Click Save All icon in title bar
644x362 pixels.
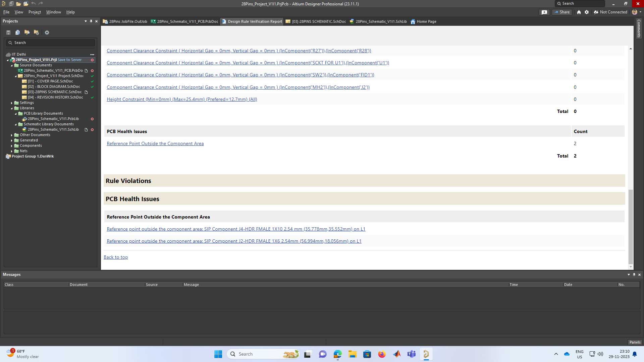tap(11, 4)
